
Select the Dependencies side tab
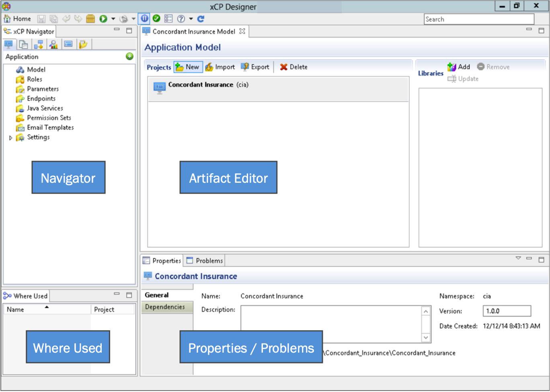[165, 307]
